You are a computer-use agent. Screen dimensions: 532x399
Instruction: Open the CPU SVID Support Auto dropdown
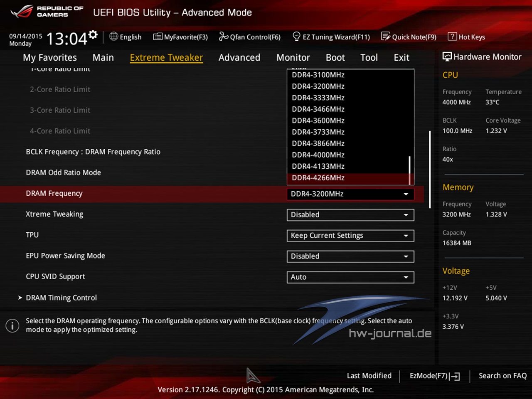click(350, 277)
